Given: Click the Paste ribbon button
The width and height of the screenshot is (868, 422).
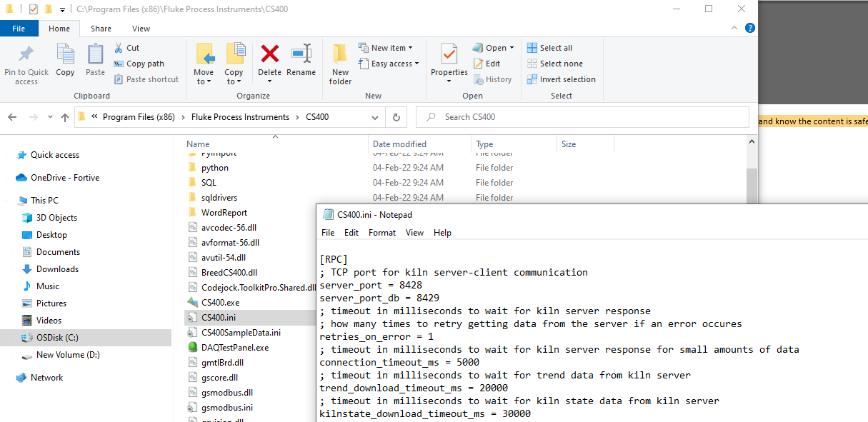Looking at the screenshot, I should [95, 61].
